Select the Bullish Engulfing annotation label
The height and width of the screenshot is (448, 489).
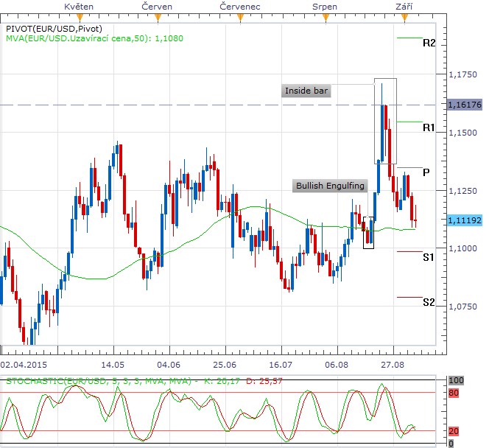point(330,186)
